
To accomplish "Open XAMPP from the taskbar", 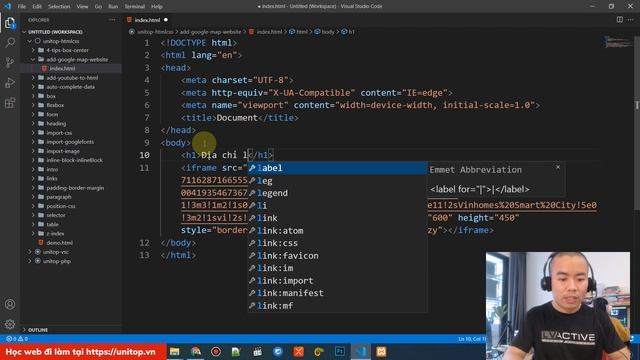I will coord(381,351).
